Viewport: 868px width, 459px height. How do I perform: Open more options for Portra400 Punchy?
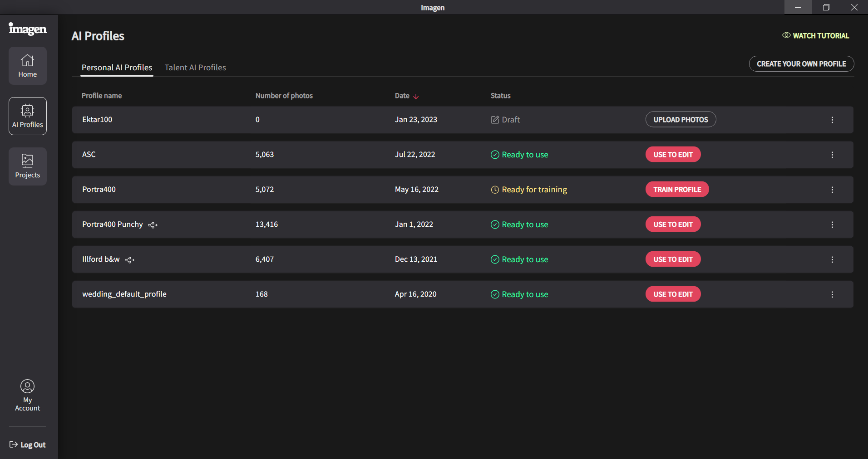[832, 225]
